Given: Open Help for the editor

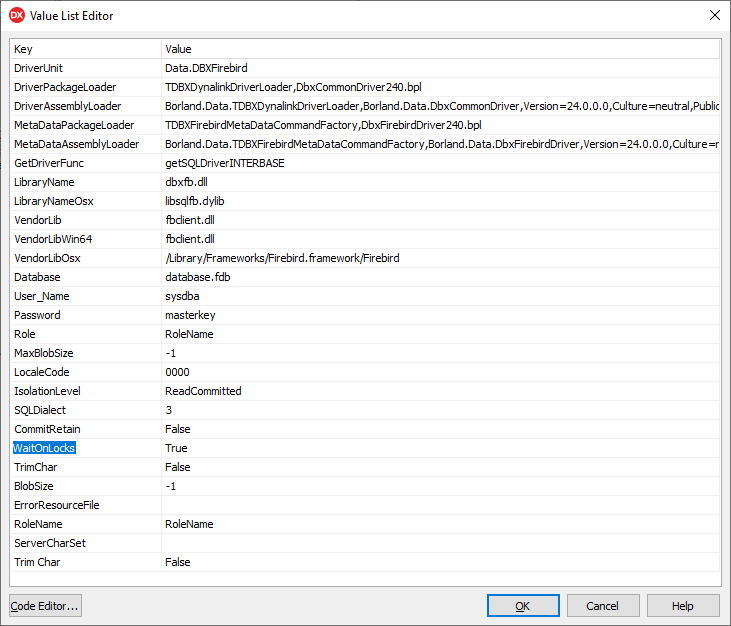Looking at the screenshot, I should 683,605.
